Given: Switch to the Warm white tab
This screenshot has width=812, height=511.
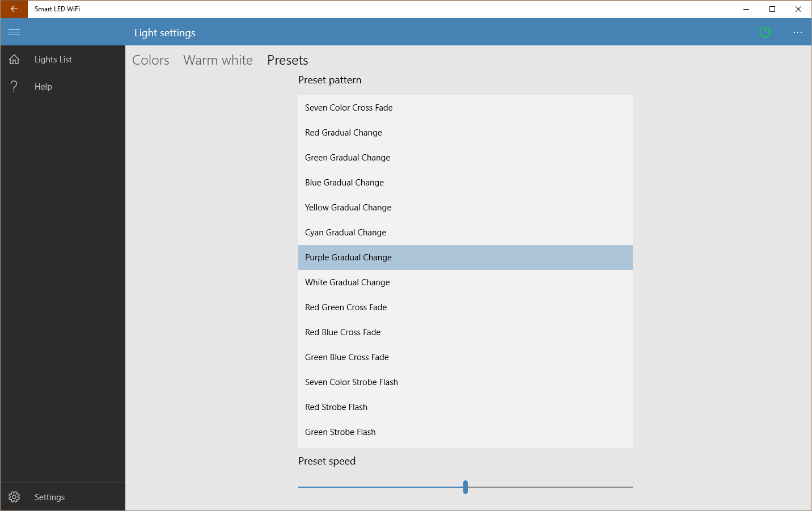Looking at the screenshot, I should point(218,60).
